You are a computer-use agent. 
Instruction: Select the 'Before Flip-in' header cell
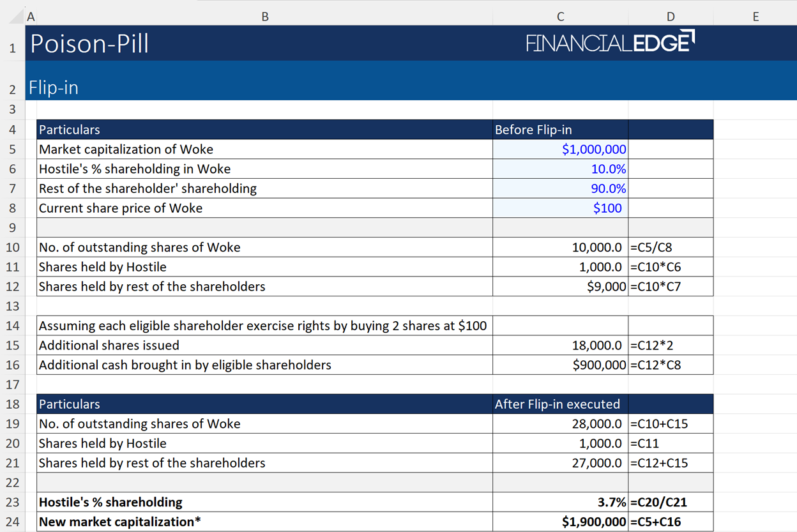click(x=560, y=130)
